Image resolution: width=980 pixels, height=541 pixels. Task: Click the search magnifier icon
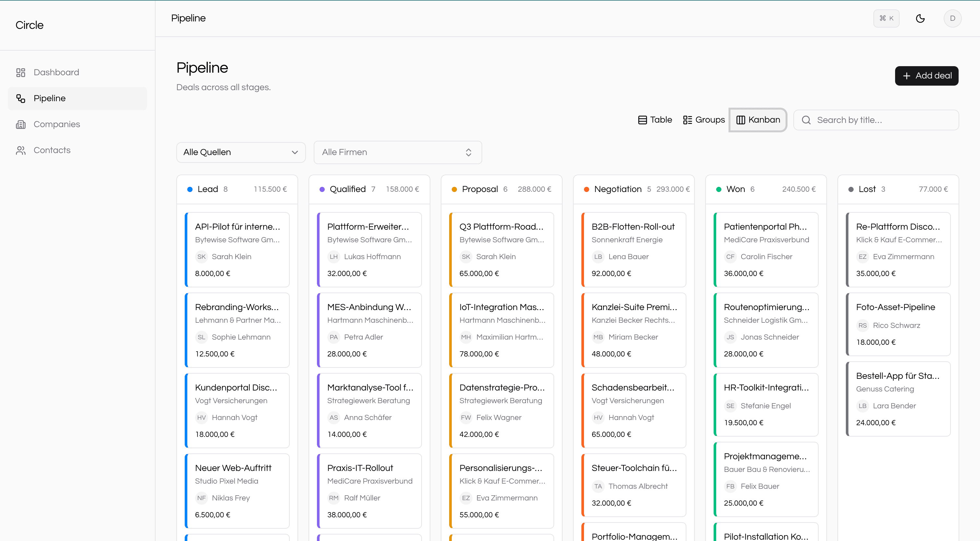point(806,120)
